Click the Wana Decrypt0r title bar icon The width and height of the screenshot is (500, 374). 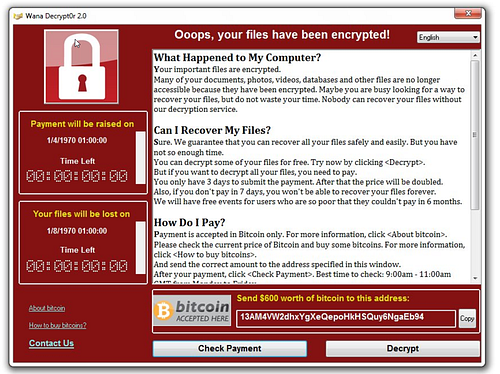(18, 16)
